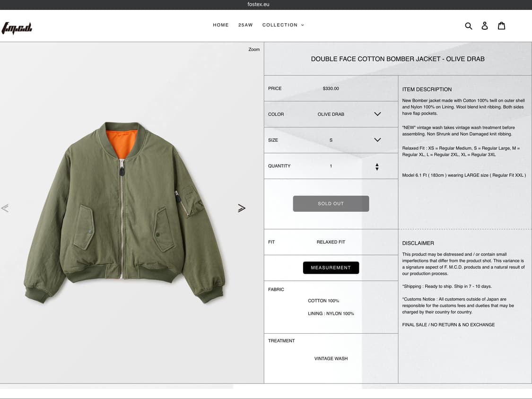Open the MEASUREMENT size chart button

(331, 268)
